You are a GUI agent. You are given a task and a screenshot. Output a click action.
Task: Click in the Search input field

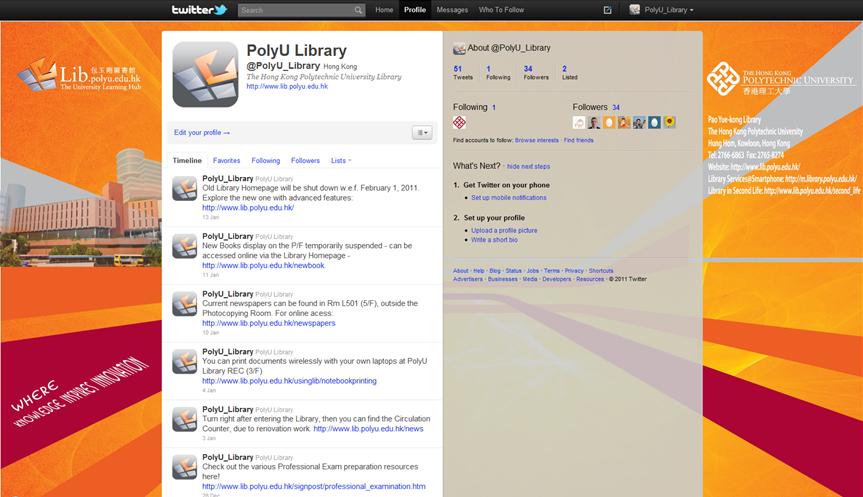click(296, 10)
